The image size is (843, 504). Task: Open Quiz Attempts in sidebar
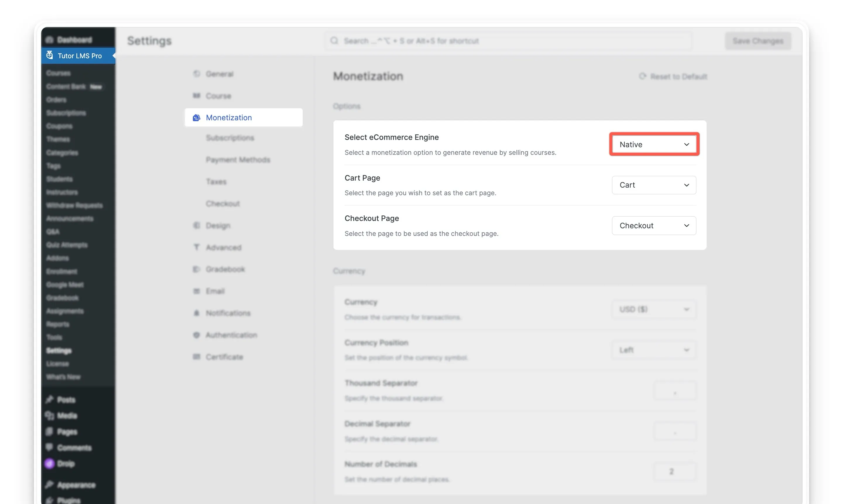(67, 244)
